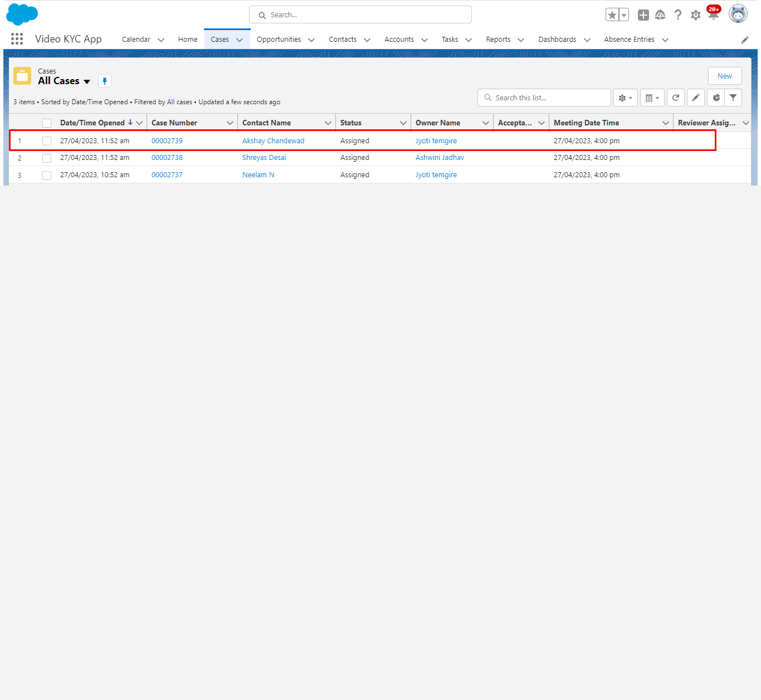Refresh the cases list
This screenshot has width=761, height=700.
coord(676,98)
